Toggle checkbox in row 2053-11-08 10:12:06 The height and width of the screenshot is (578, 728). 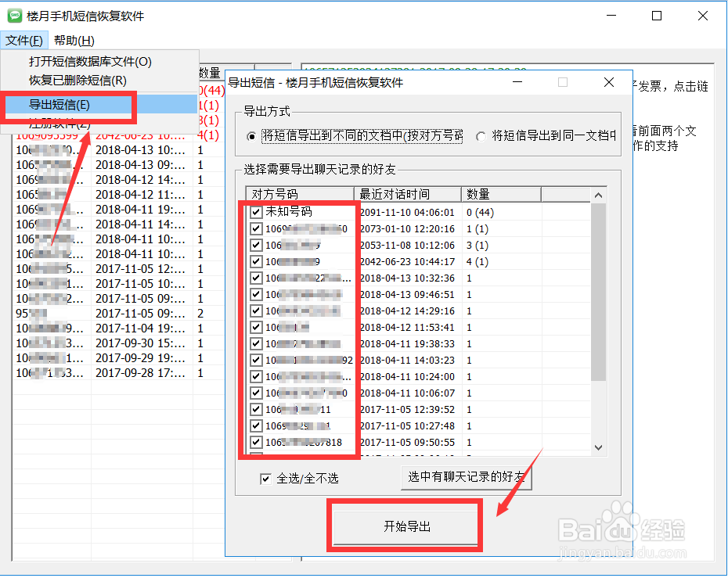(x=256, y=246)
